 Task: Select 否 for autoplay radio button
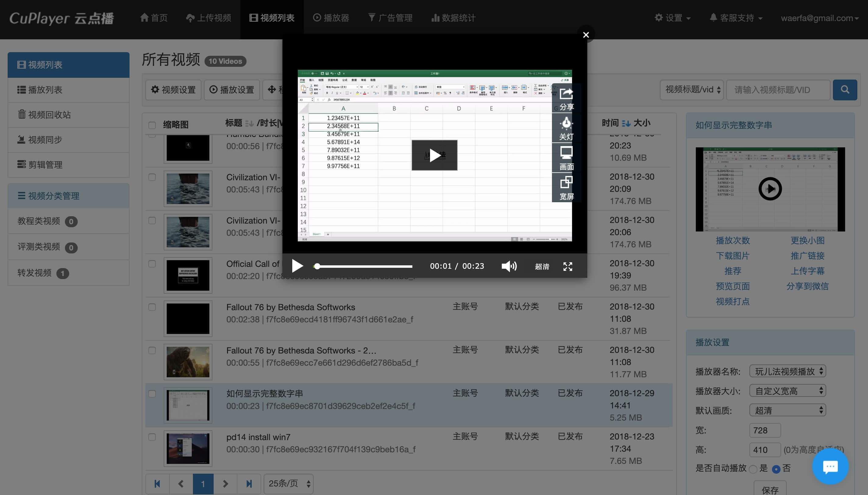coord(776,469)
